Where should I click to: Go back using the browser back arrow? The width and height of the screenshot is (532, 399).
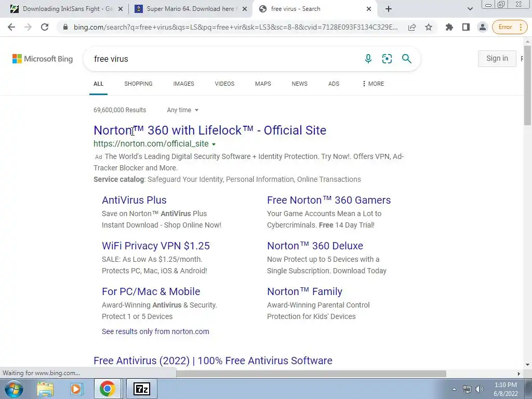point(11,27)
